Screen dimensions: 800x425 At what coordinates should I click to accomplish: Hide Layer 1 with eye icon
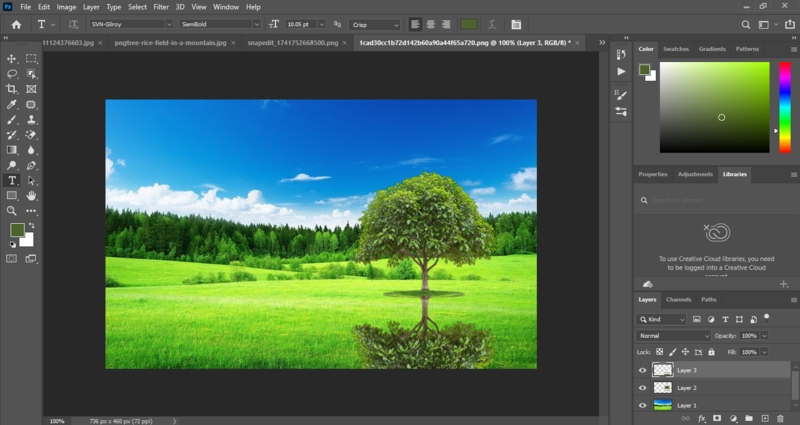coord(643,405)
